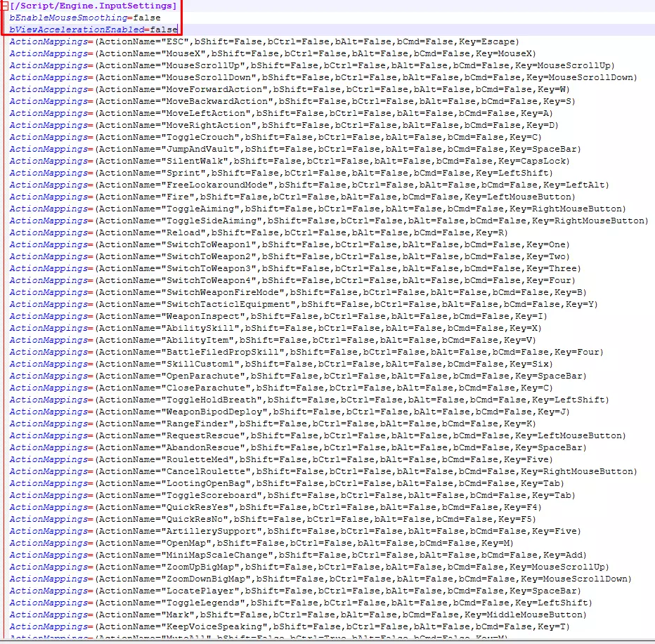Viewport: 655px width, 644px height.
Task: Click the "MouseScrollUp" action mapping line
Action: click(x=312, y=65)
